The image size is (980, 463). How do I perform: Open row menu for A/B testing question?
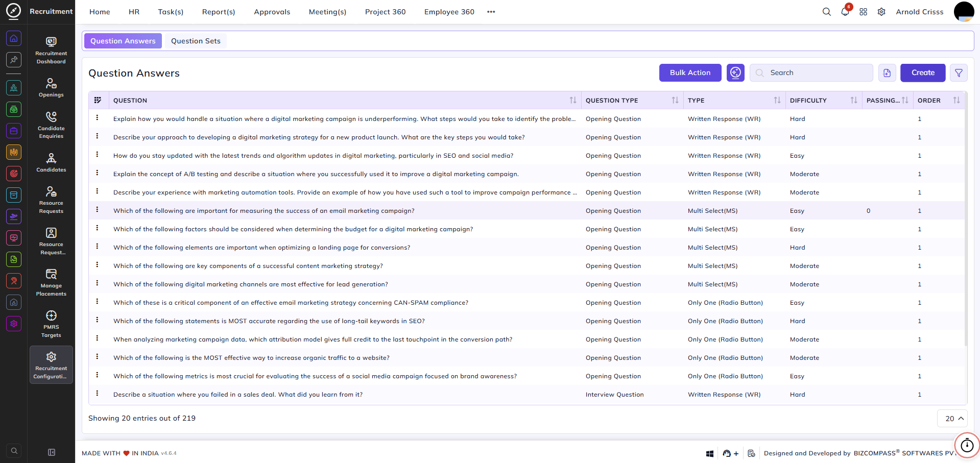[x=97, y=173]
